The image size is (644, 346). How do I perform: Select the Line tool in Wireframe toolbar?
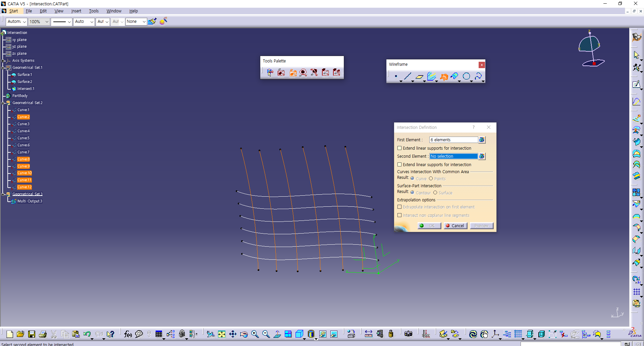tap(408, 76)
